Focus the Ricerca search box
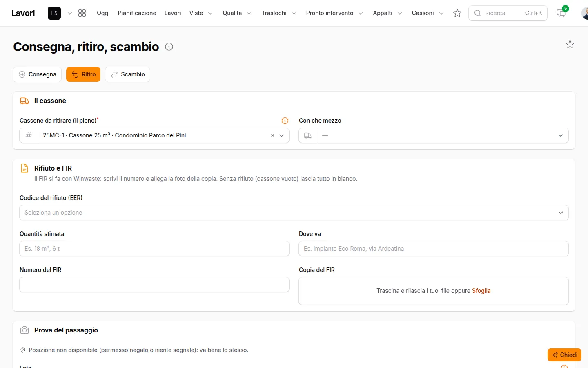 coord(508,13)
